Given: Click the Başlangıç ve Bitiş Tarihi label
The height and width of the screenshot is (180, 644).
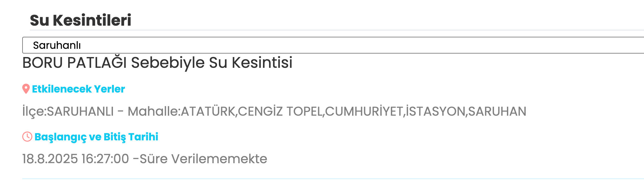Looking at the screenshot, I should pos(96,137).
